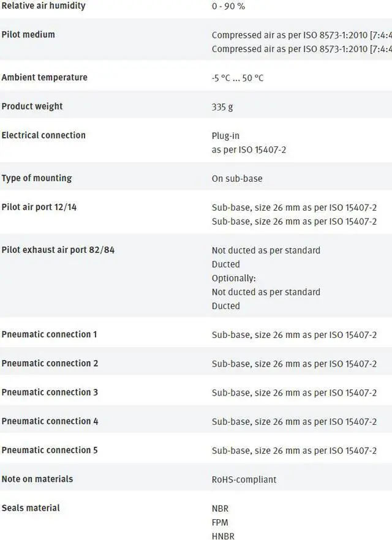Click the "Pneumatic connection 3" label

(x=50, y=392)
